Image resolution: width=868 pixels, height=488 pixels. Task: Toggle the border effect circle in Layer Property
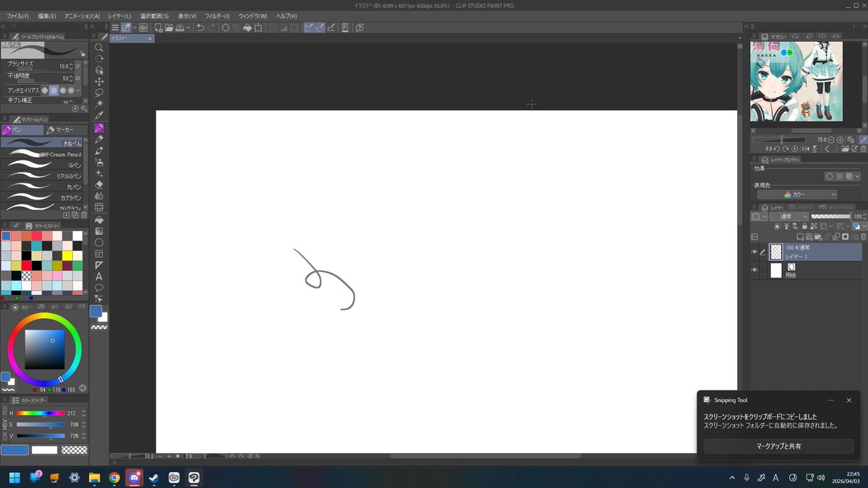[830, 176]
